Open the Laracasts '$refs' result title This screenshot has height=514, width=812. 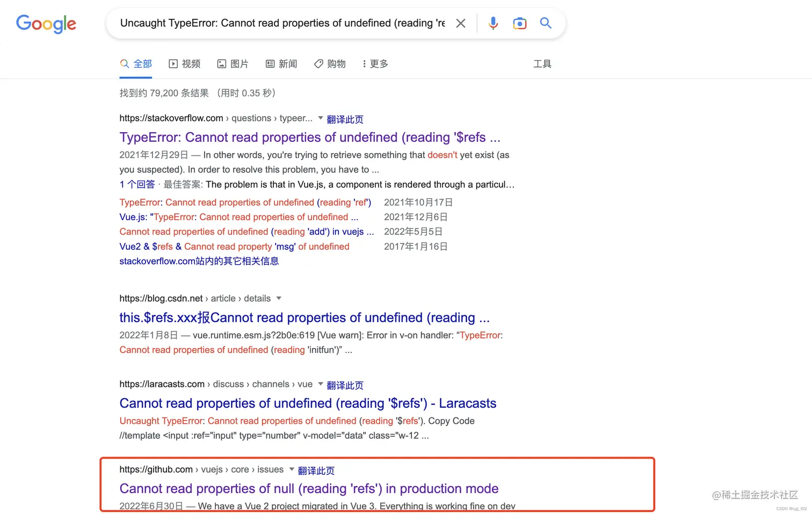pos(308,403)
